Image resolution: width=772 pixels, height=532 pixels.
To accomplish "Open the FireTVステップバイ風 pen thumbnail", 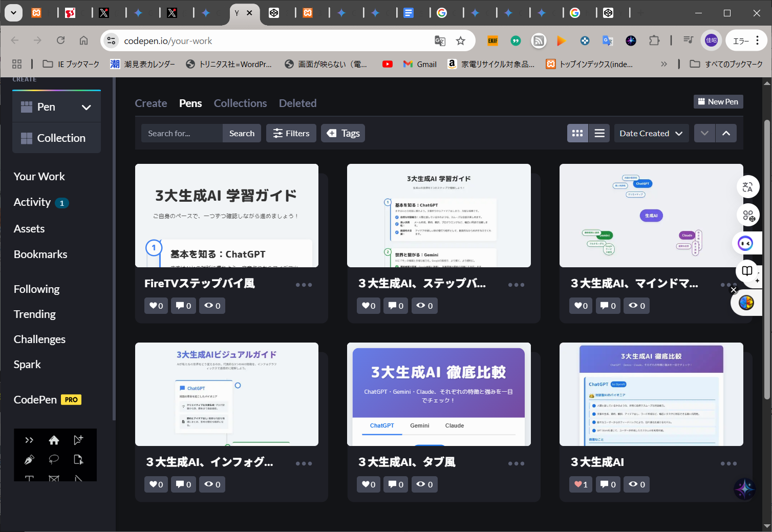I will [x=227, y=216].
